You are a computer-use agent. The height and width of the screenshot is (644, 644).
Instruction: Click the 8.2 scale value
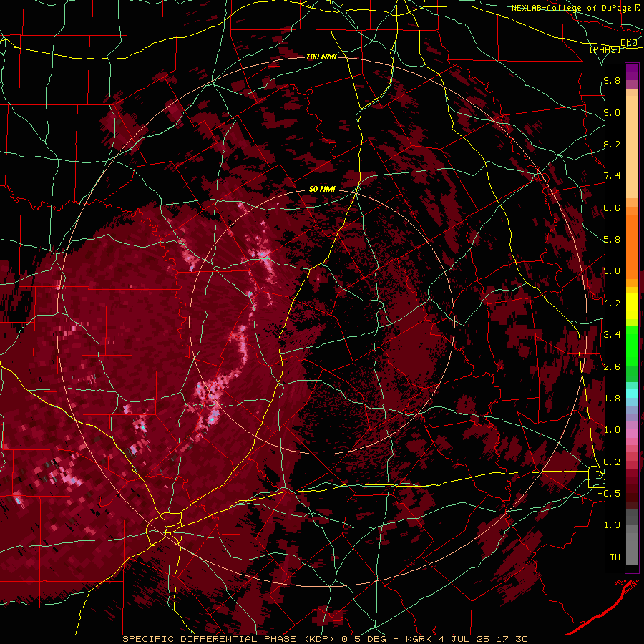coord(612,144)
